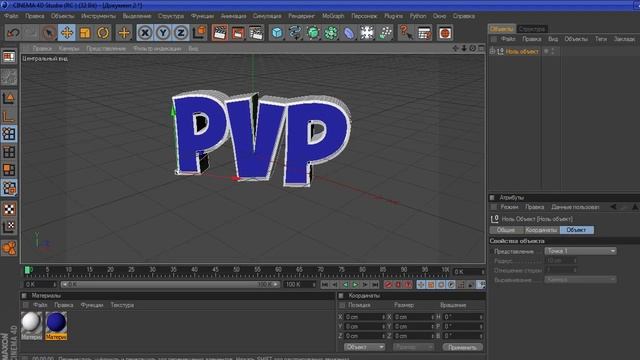Select the blue material thumbnail

(x=56, y=322)
